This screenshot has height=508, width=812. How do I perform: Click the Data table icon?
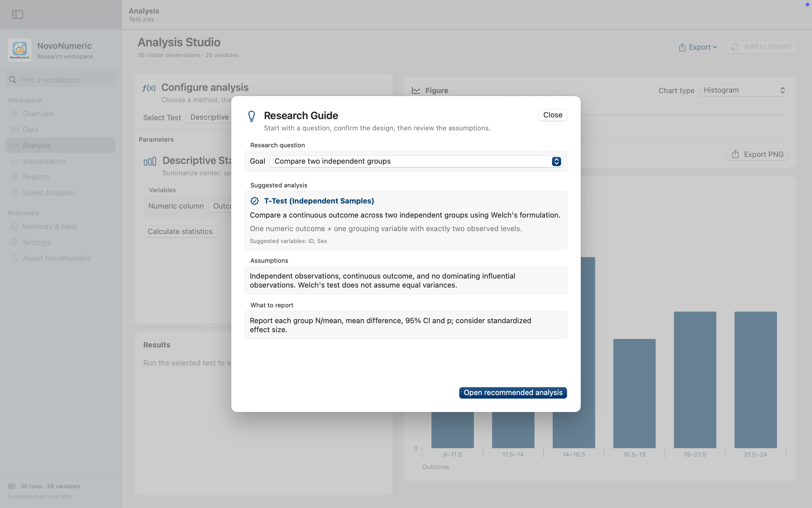pyautogui.click(x=14, y=130)
